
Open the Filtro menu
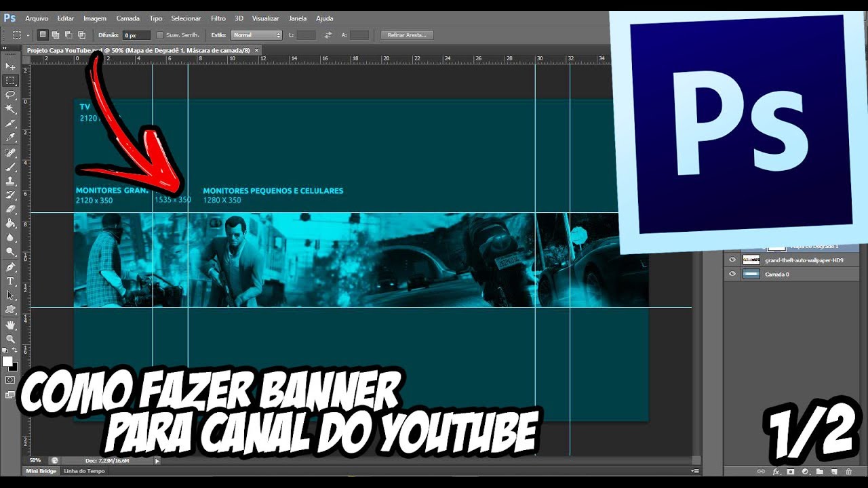point(218,18)
